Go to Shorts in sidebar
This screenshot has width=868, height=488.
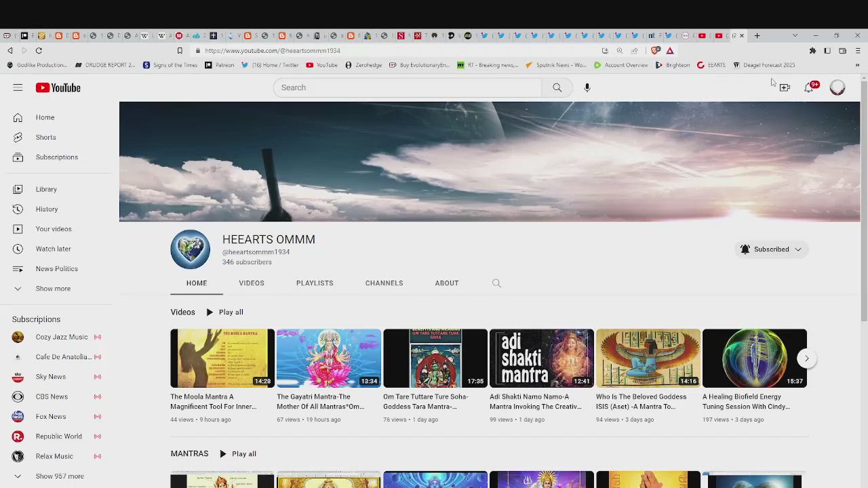[x=45, y=137]
